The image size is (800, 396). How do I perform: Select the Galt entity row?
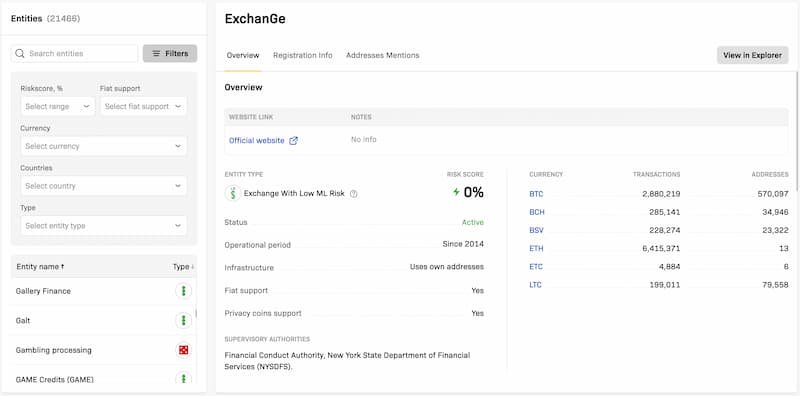click(x=104, y=320)
